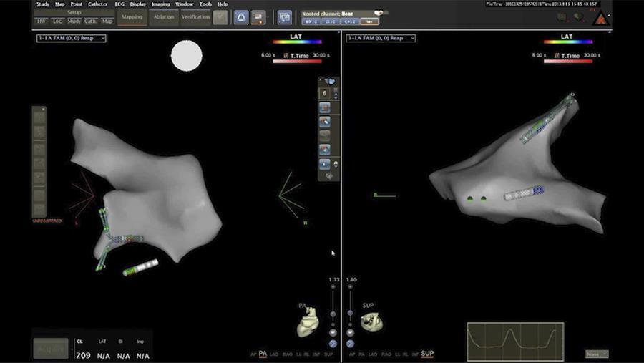644x363 pixels.
Task: Adjust the stepper beside the pause button
Action: pos(336,164)
